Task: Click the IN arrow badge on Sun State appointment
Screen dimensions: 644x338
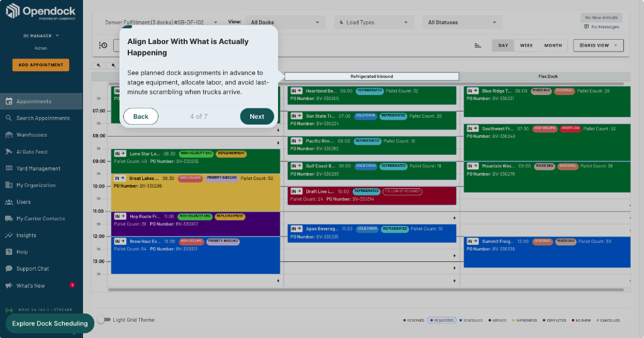Action: pos(296,116)
